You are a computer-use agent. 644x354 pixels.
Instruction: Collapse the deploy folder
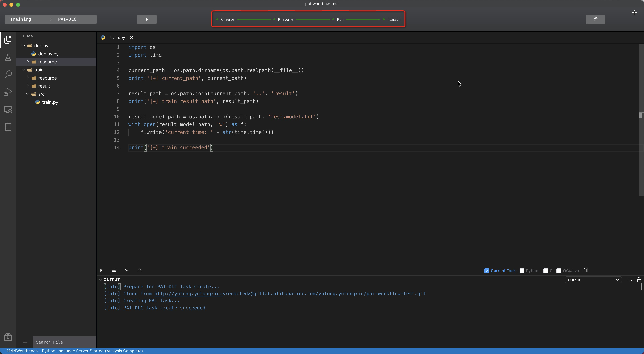point(24,46)
